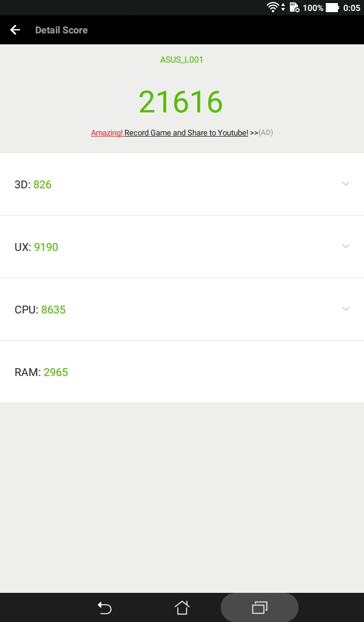Open the recent apps overview button
This screenshot has width=364, height=622.
pos(260,607)
